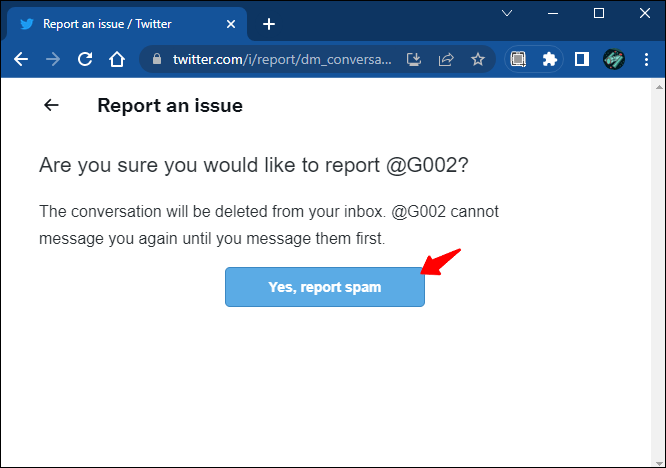Screen dimensions: 666x468
Task: Click the browser back arrow
Action: (21, 59)
